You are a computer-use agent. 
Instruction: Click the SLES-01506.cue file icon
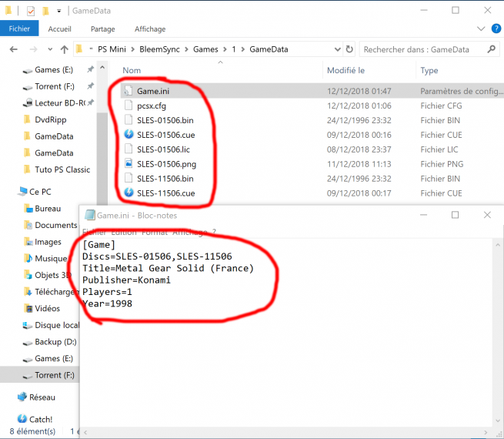(x=129, y=134)
